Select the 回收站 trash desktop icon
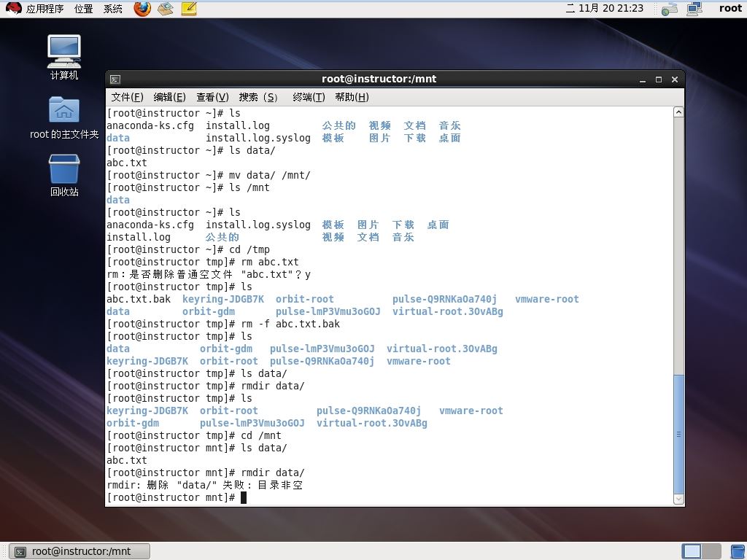The height and width of the screenshot is (560, 747). 64,175
